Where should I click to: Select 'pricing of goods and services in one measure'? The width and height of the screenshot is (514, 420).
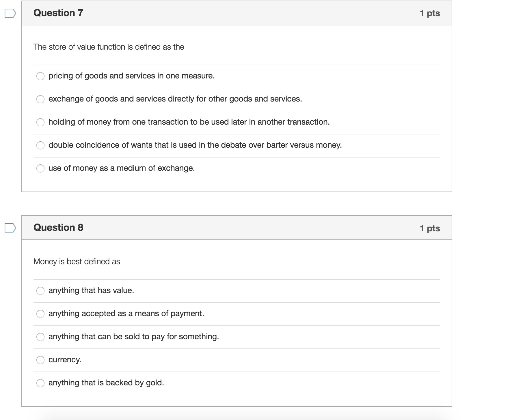tap(40, 76)
